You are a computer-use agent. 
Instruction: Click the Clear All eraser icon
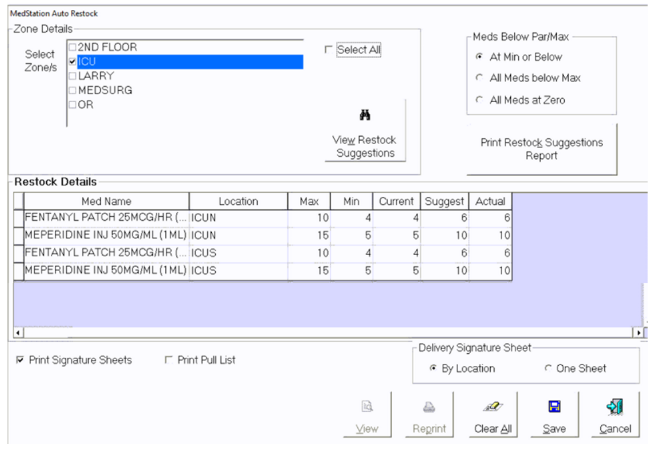point(493,406)
